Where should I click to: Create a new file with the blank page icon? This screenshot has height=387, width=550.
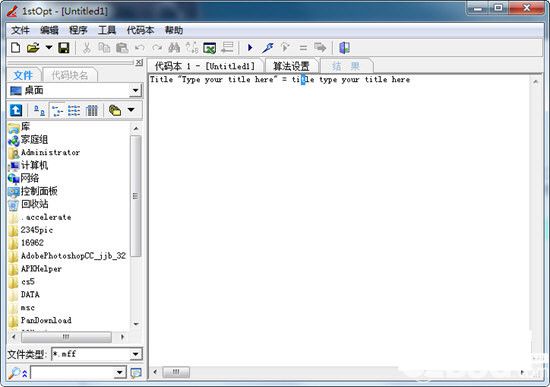[x=15, y=48]
